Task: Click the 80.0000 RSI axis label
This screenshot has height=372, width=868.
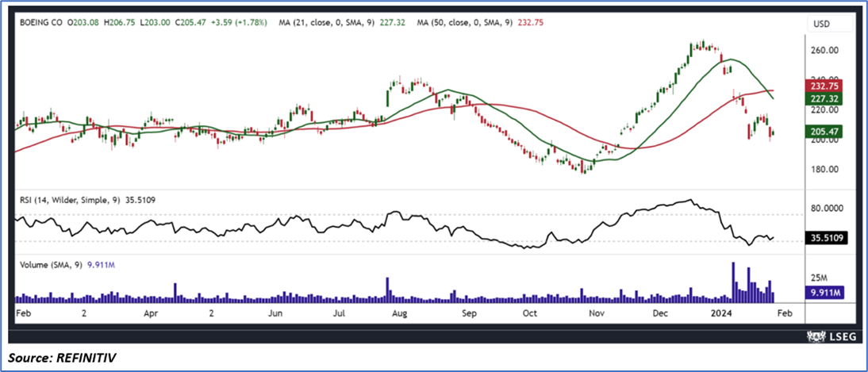Action: [x=828, y=209]
